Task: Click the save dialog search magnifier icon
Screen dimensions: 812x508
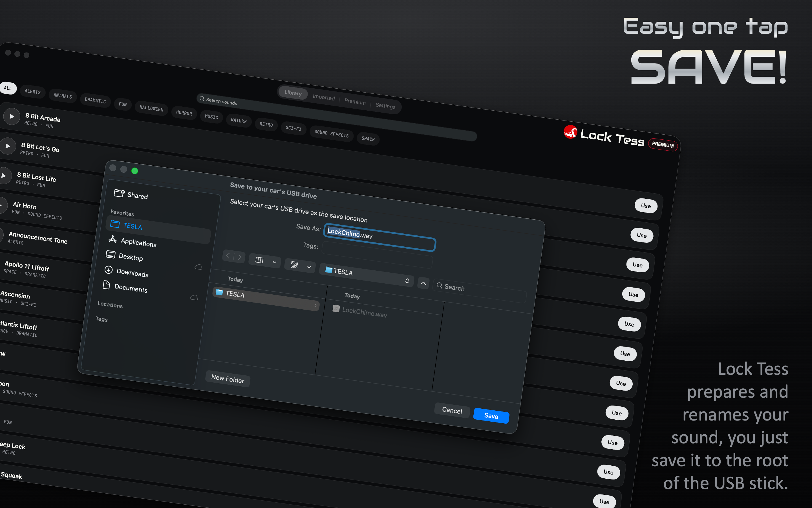Action: 440,286
